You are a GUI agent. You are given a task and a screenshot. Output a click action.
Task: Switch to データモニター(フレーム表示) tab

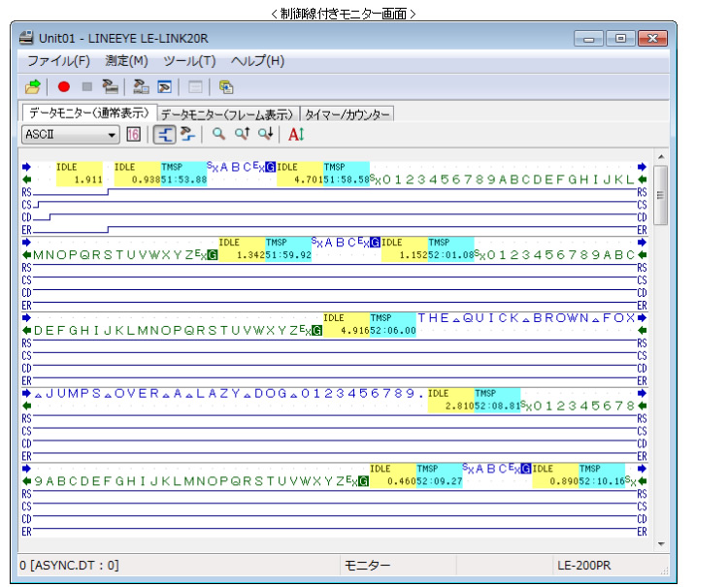227,114
